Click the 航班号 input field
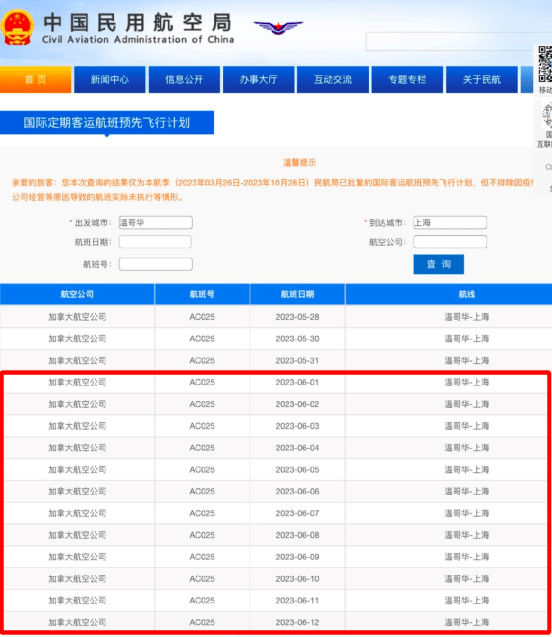Viewport: 552px width, 637px height. [x=156, y=264]
